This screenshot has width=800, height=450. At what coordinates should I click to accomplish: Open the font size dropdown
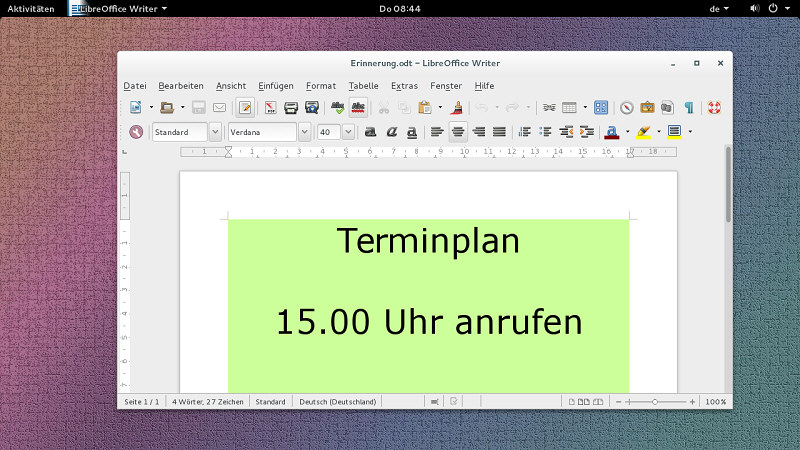tap(348, 132)
